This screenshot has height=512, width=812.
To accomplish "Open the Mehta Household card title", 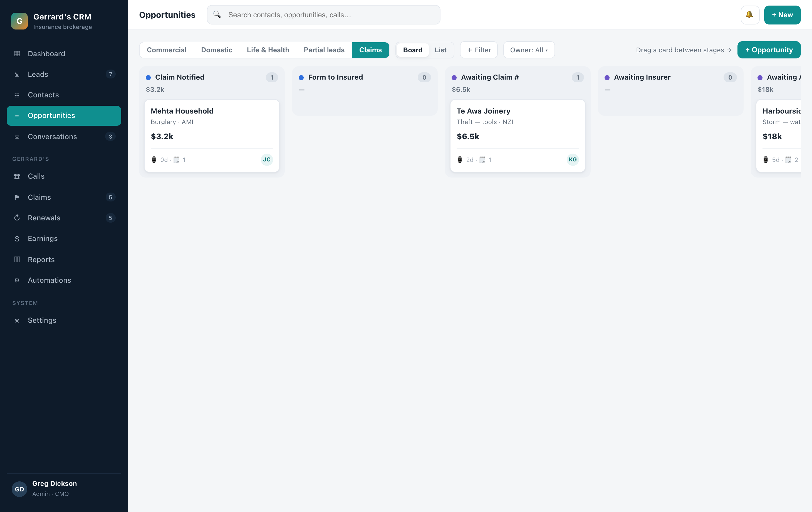I will [x=182, y=111].
